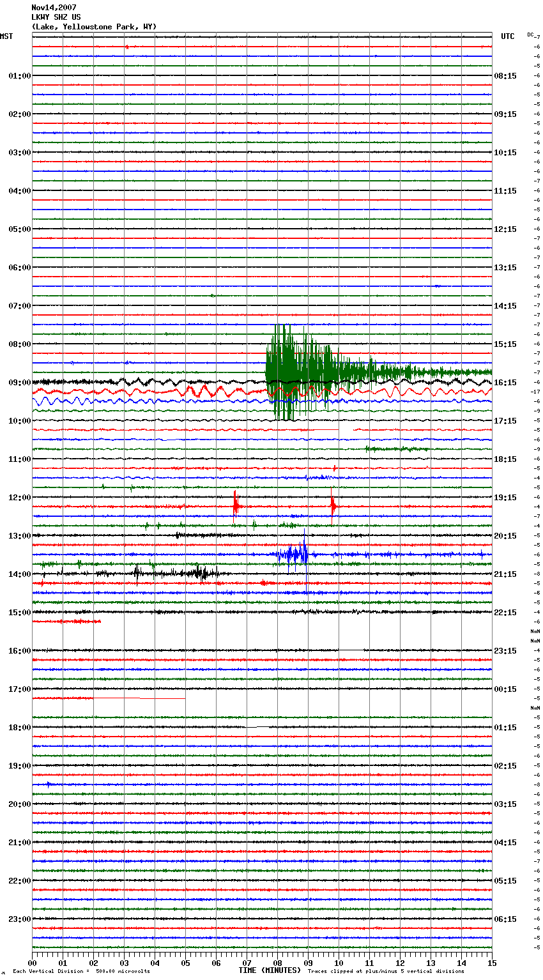Select the 19:00 MST time label
This screenshot has width=543, height=980.
tap(20, 766)
